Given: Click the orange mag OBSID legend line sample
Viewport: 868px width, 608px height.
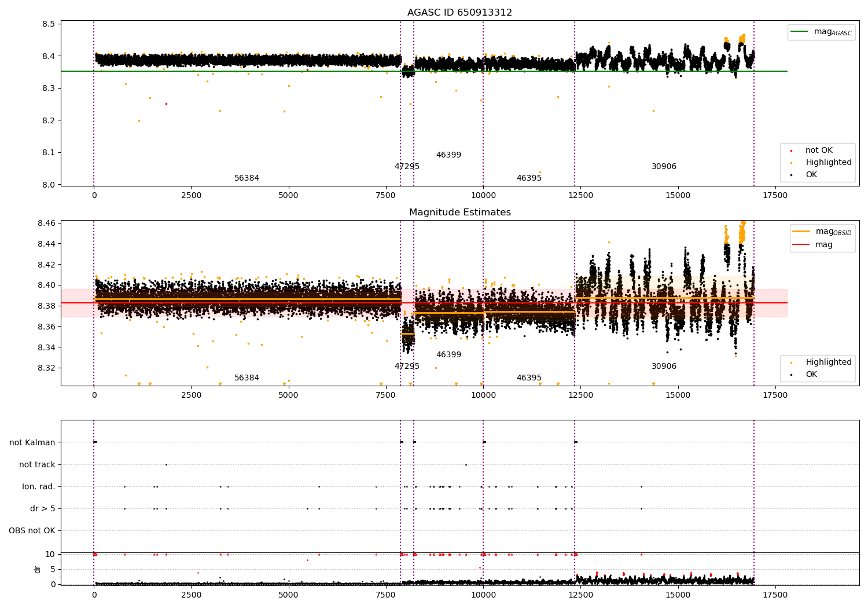Looking at the screenshot, I should pyautogui.click(x=802, y=232).
